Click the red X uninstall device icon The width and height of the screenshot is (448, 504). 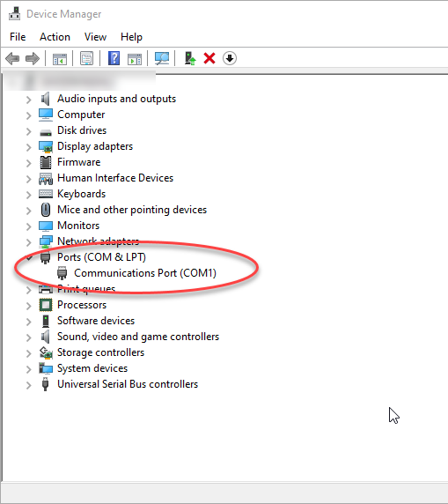(209, 58)
